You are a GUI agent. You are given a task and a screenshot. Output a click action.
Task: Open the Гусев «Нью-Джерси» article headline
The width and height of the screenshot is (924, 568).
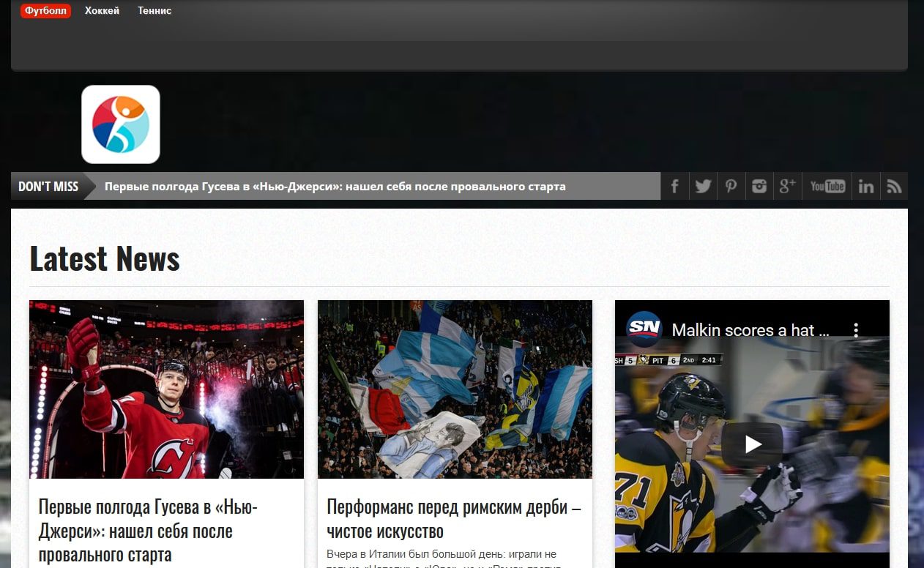(147, 531)
